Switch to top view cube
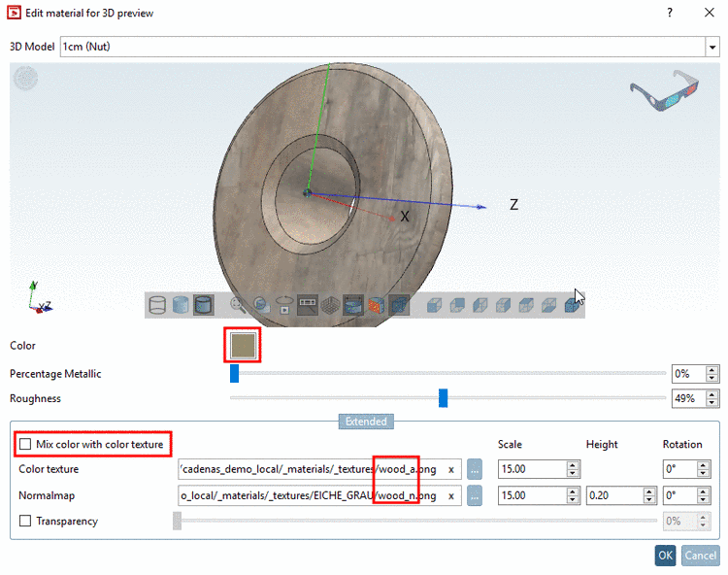 [526, 305]
